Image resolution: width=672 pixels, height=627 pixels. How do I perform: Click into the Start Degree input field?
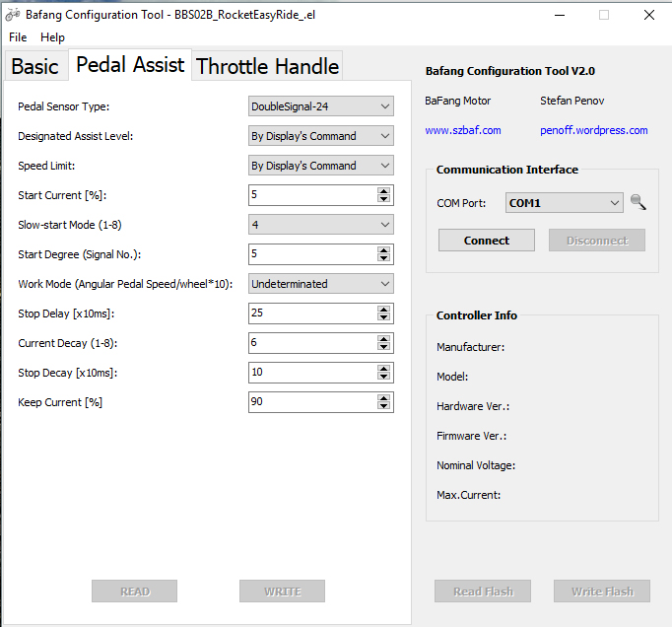pos(311,254)
